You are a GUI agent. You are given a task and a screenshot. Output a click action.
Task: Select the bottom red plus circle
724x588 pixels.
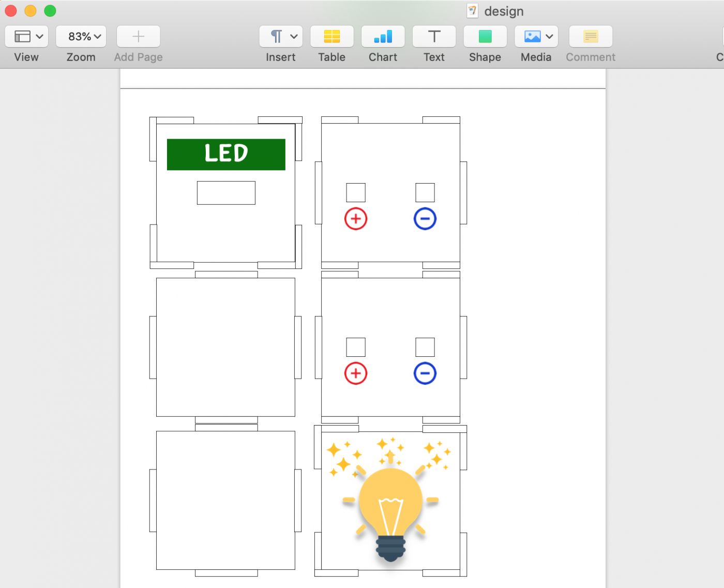pyautogui.click(x=356, y=373)
